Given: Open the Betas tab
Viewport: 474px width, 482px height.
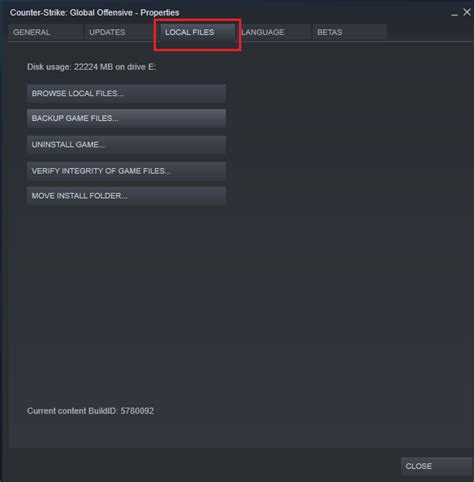Looking at the screenshot, I should 350,32.
